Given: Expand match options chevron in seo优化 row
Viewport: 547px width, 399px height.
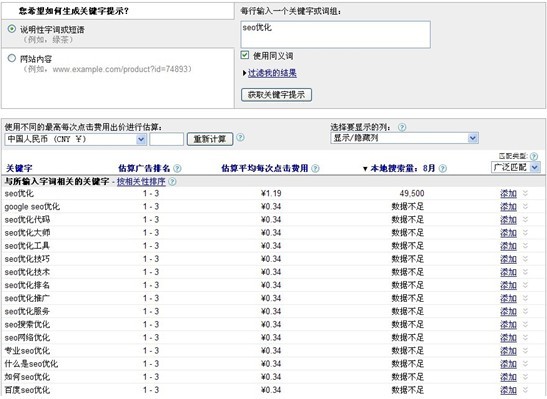Looking at the screenshot, I should click(525, 194).
